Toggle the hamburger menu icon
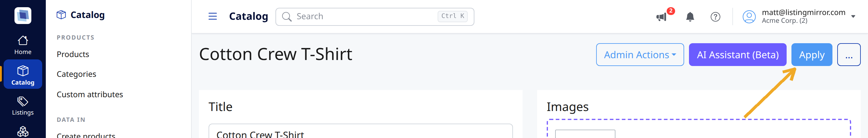Screen dimensions: 868x138 [212, 16]
